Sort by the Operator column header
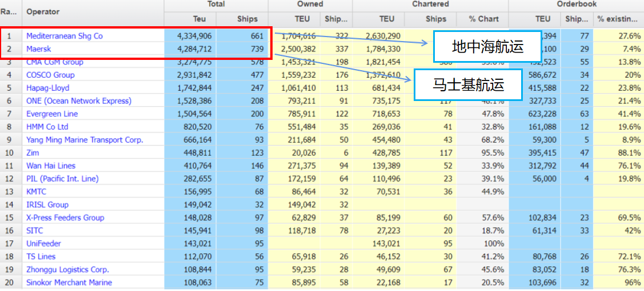The width and height of the screenshot is (644, 291). (43, 11)
